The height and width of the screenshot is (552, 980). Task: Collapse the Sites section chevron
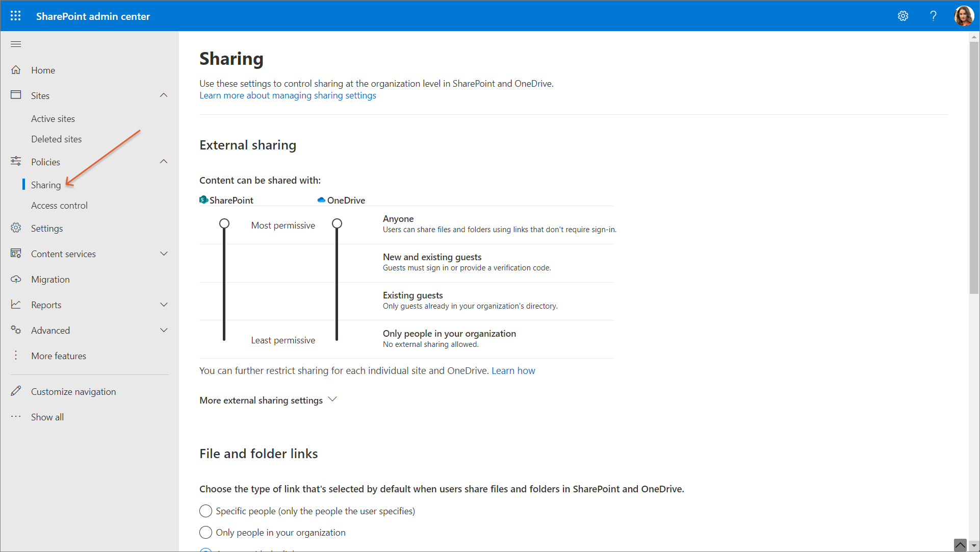[164, 95]
